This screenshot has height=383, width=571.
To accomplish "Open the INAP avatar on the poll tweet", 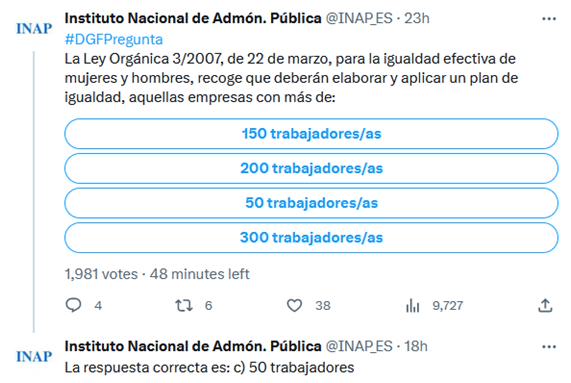I will 34,28.
